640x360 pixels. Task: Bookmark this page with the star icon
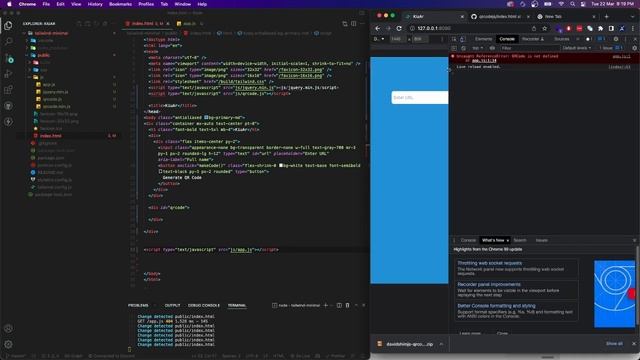click(x=544, y=29)
